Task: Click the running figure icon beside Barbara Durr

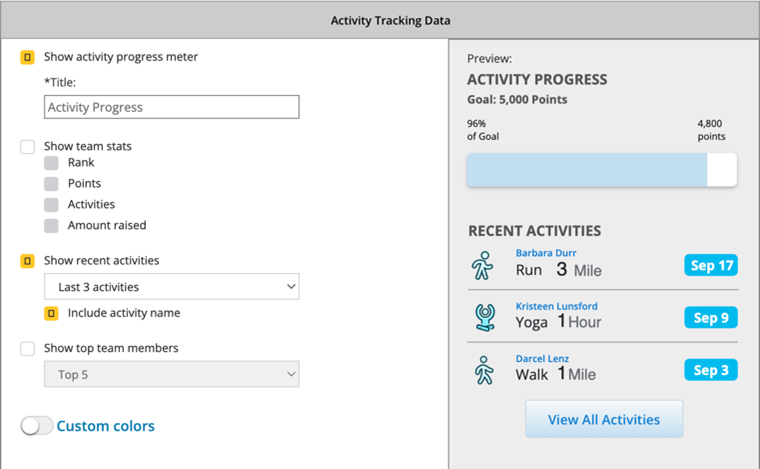Action: point(482,266)
